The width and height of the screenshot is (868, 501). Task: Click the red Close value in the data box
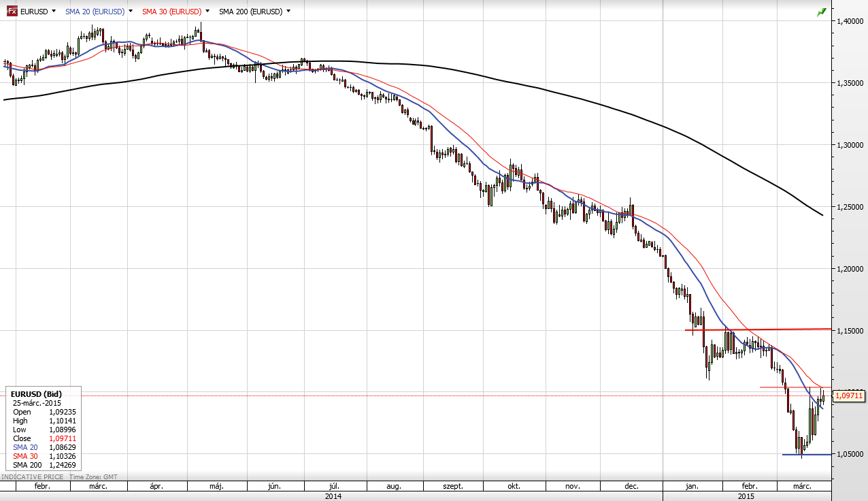click(x=62, y=438)
